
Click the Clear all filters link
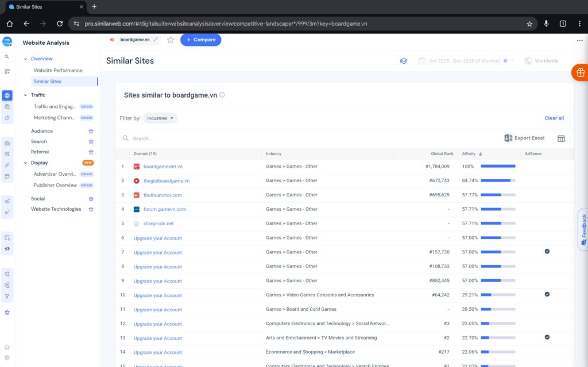click(554, 118)
